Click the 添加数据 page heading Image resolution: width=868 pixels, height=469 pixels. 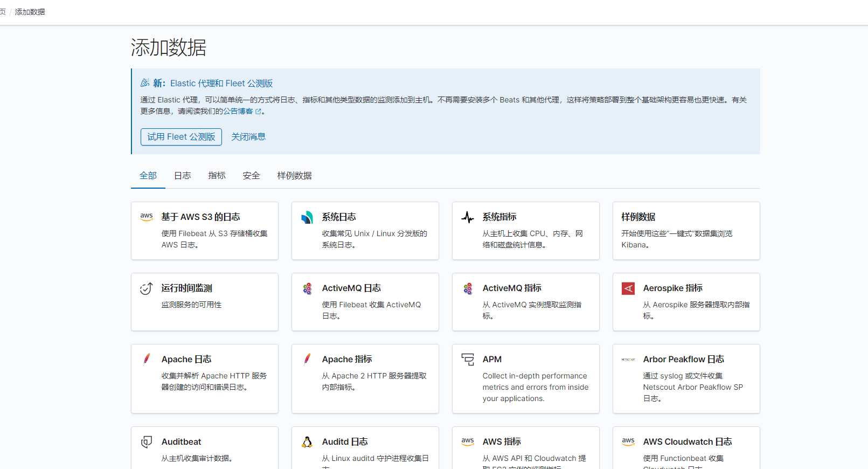169,47
